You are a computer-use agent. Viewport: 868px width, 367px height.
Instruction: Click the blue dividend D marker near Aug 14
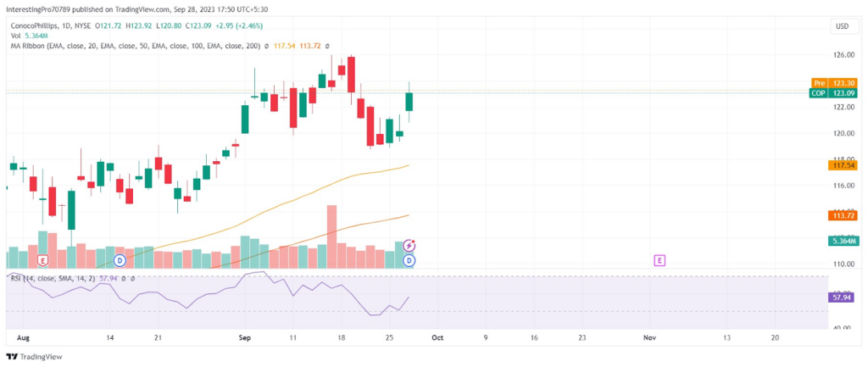119,259
